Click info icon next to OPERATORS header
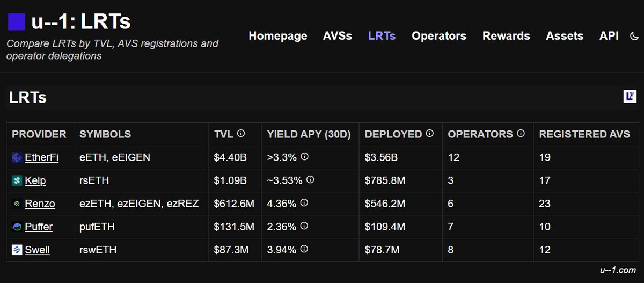Image resolution: width=644 pixels, height=283 pixels. coord(520,133)
